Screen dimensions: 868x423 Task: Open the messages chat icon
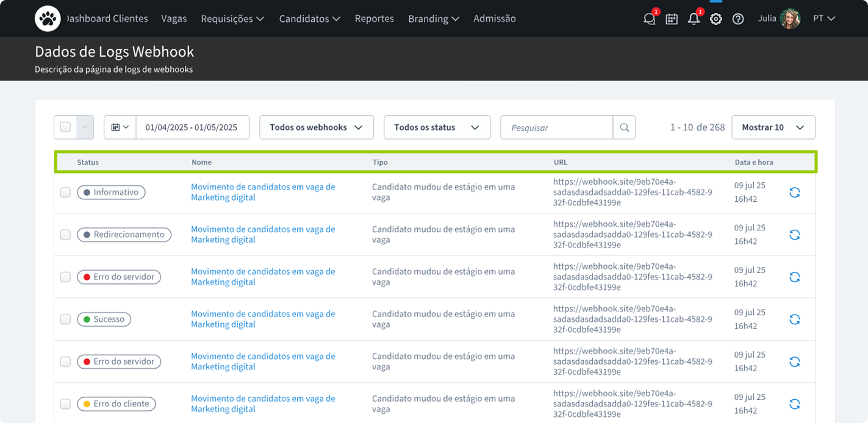(x=648, y=18)
